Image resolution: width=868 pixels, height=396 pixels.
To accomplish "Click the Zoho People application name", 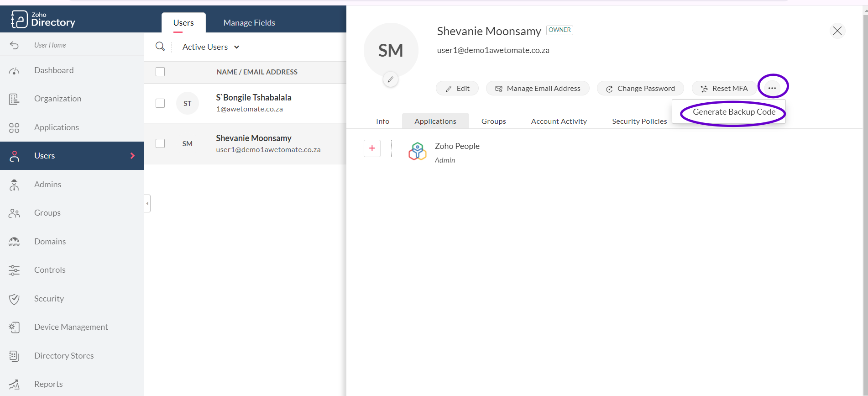I will [457, 146].
